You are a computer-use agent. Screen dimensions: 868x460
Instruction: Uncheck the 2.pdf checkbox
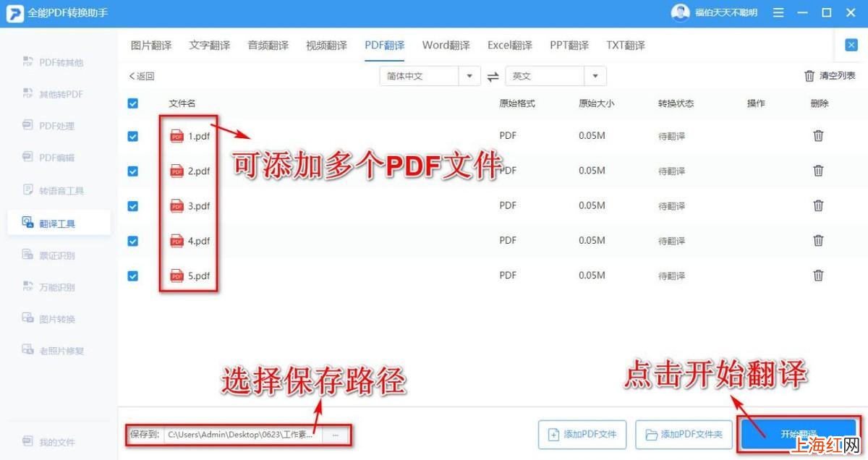132,171
